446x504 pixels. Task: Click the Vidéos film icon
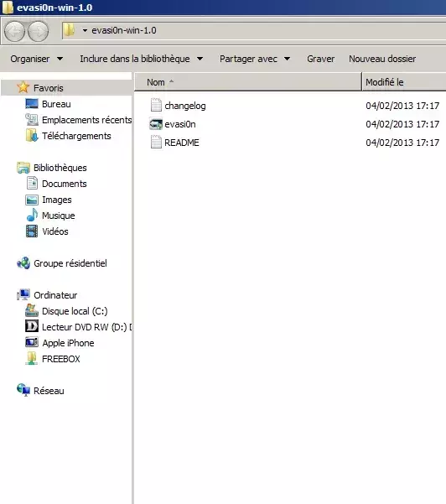coord(32,231)
